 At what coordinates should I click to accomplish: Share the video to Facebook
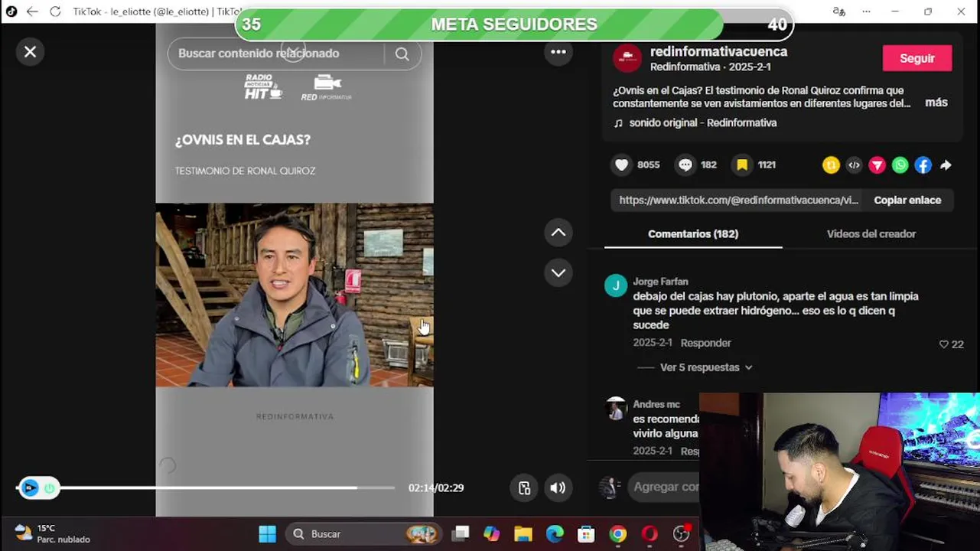coord(923,165)
